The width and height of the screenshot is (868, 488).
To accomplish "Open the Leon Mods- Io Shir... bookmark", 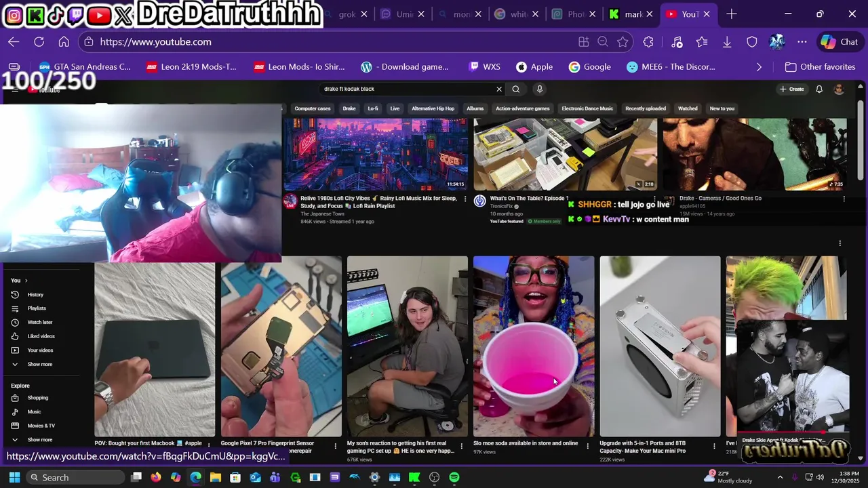I will click(299, 67).
